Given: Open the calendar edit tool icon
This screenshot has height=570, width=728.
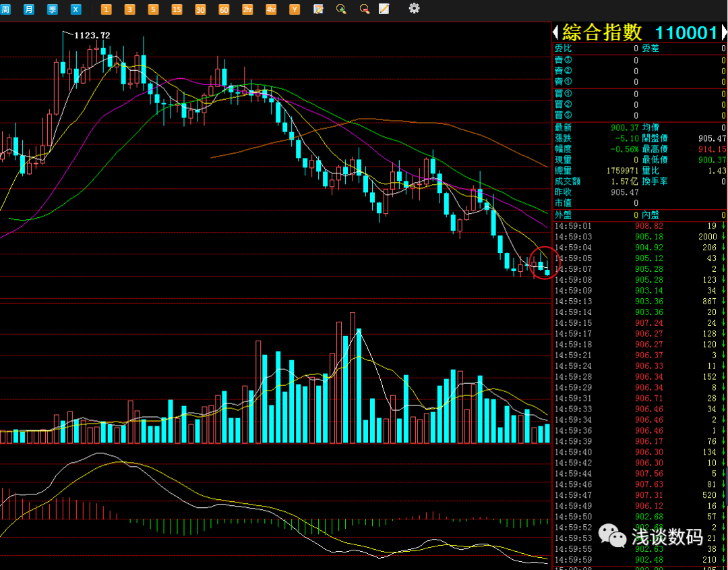Looking at the screenshot, I should [318, 9].
